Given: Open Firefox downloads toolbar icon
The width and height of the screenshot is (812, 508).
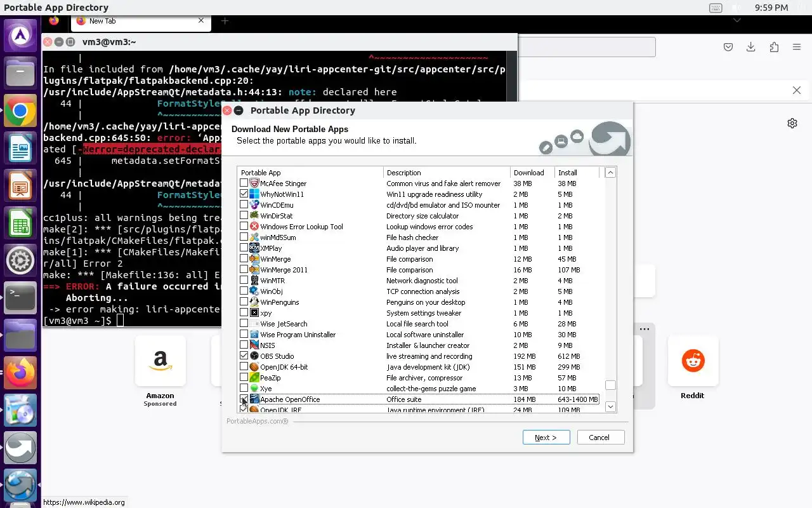Looking at the screenshot, I should pyautogui.click(x=751, y=47).
